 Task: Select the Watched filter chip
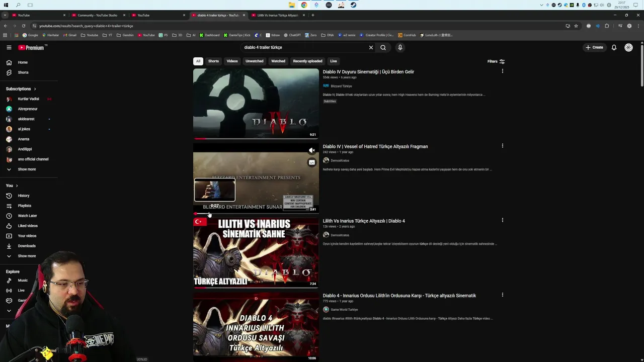coord(278,61)
